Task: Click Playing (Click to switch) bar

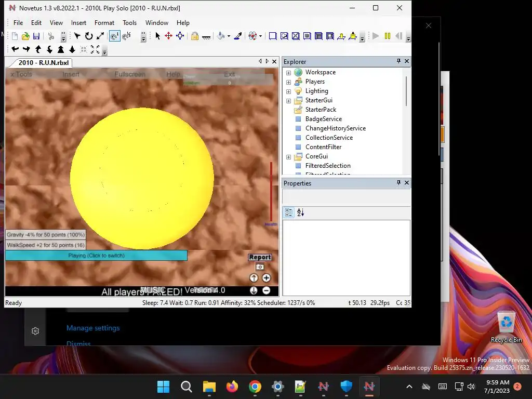Action: (x=96, y=256)
